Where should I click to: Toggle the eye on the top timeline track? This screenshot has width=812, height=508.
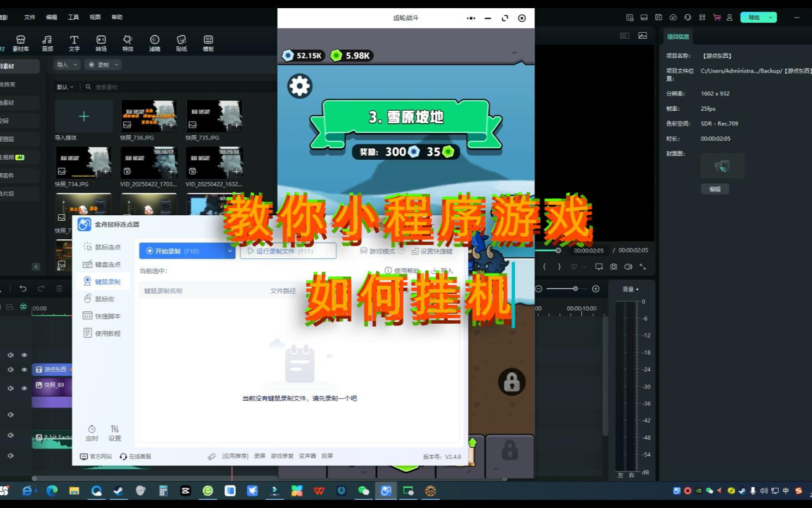tap(24, 355)
